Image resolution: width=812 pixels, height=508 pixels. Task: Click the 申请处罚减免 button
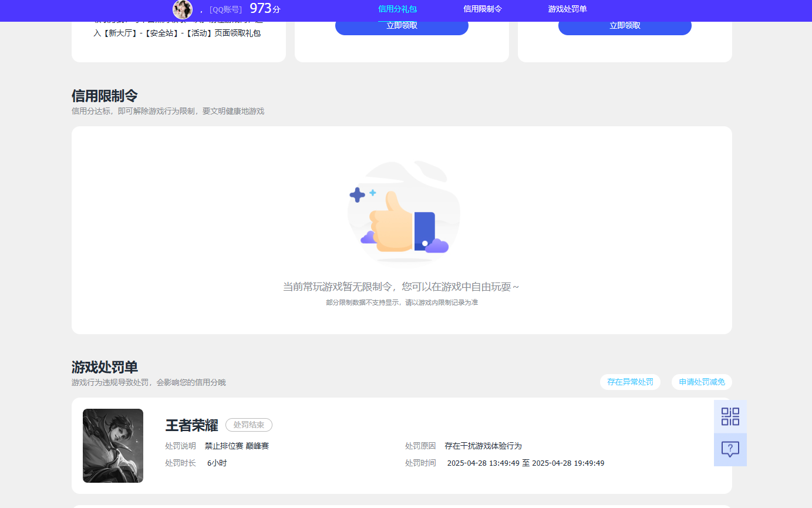pyautogui.click(x=701, y=382)
